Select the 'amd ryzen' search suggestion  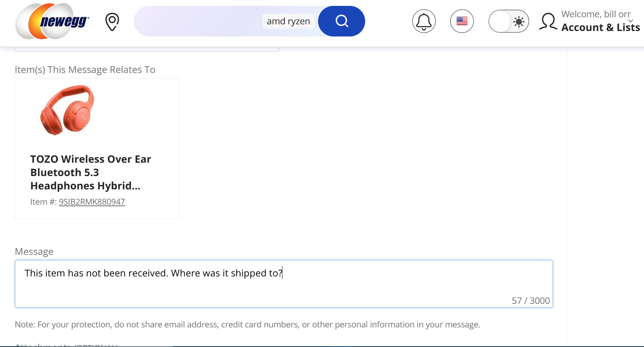tap(288, 21)
